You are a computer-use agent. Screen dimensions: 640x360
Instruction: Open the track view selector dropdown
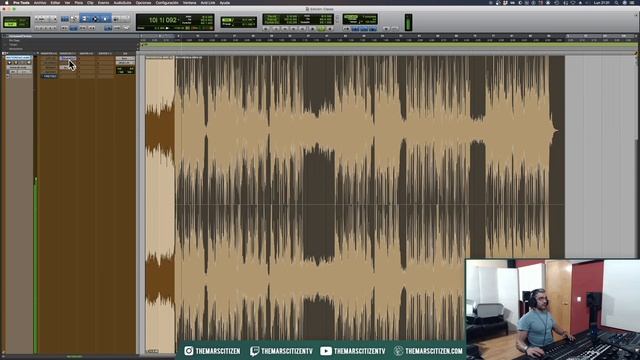pos(20,67)
